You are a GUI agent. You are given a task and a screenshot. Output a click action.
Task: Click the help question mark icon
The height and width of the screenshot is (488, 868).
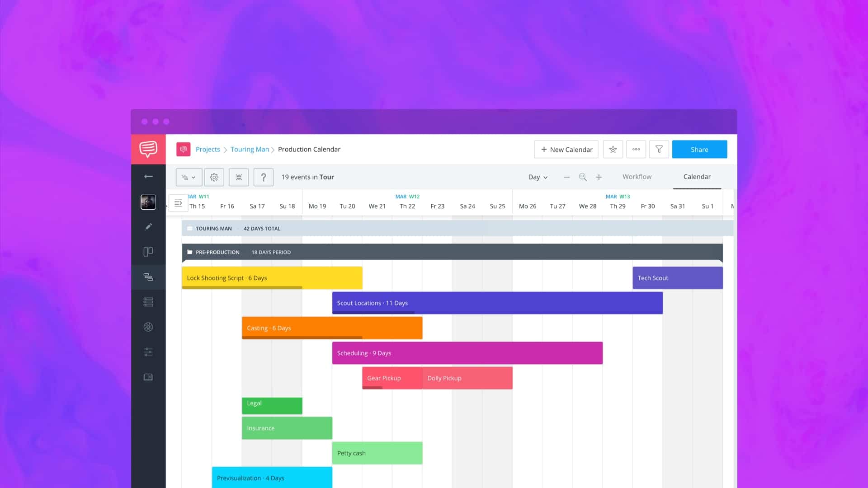[x=263, y=177]
